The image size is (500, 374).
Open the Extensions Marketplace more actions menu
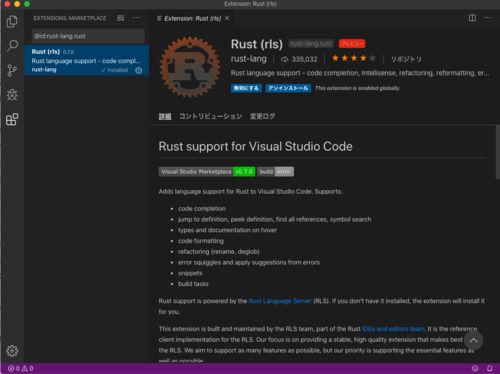(136, 18)
